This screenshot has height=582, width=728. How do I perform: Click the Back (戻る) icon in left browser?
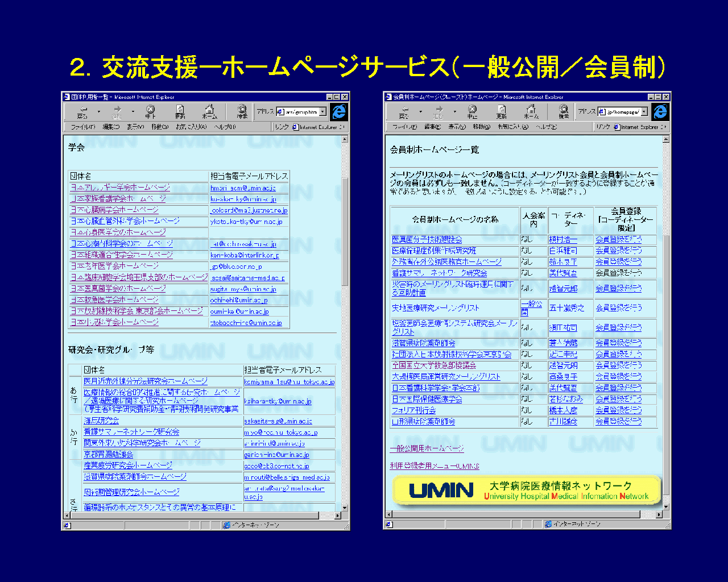tap(83, 111)
